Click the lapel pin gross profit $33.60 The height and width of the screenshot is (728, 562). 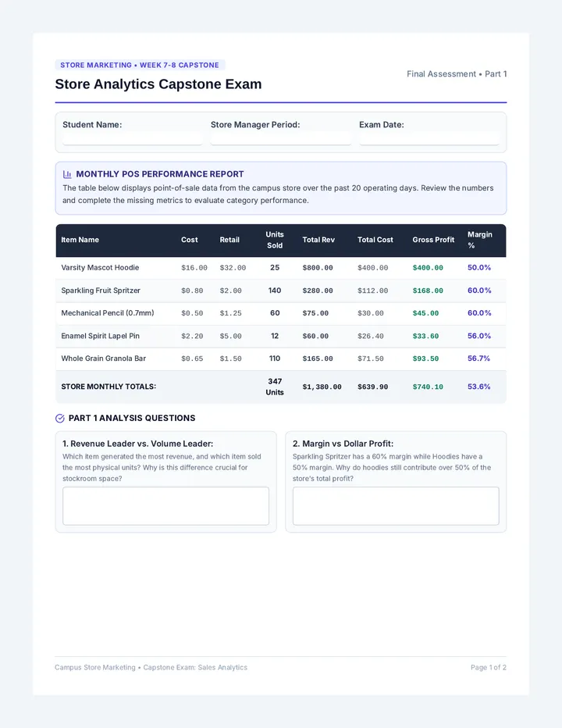425,336
